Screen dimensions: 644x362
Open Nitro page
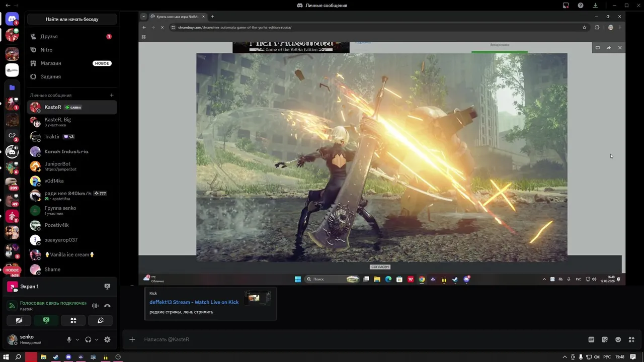72,50
